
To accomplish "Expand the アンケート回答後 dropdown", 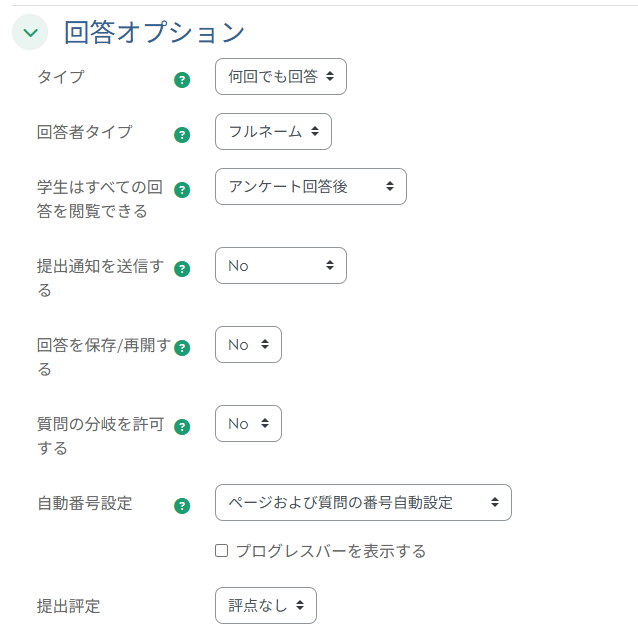I will pyautogui.click(x=310, y=187).
